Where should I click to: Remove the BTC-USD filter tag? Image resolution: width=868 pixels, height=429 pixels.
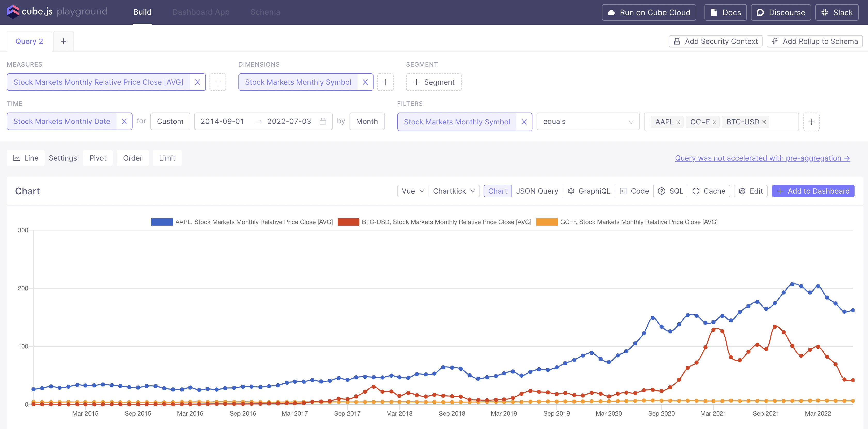point(764,122)
